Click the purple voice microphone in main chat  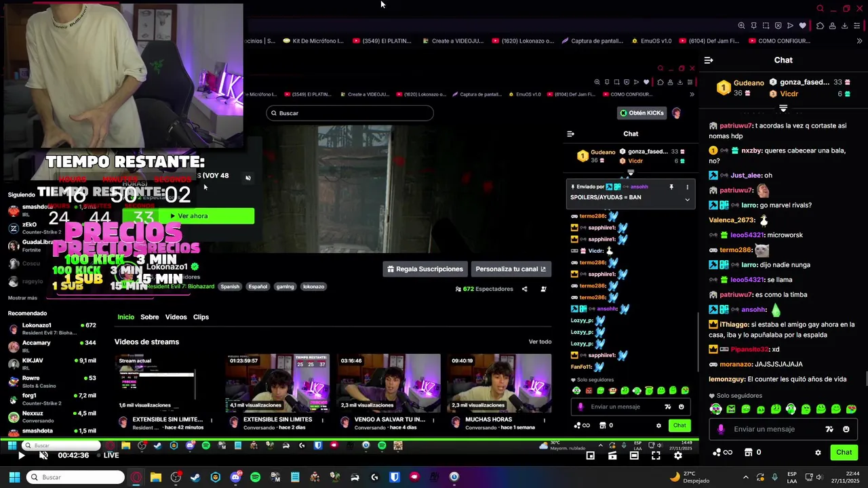[x=721, y=429]
